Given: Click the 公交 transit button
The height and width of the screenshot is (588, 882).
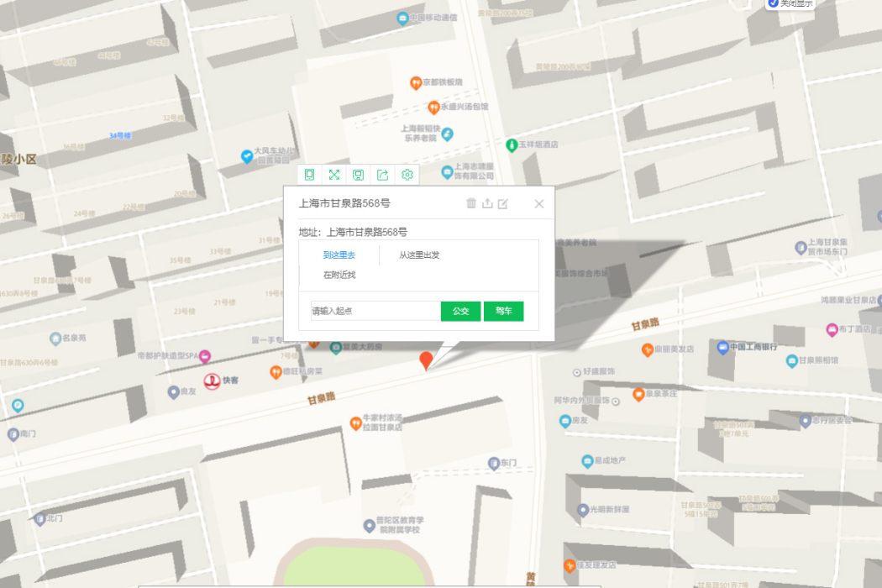Looking at the screenshot, I should coord(460,311).
